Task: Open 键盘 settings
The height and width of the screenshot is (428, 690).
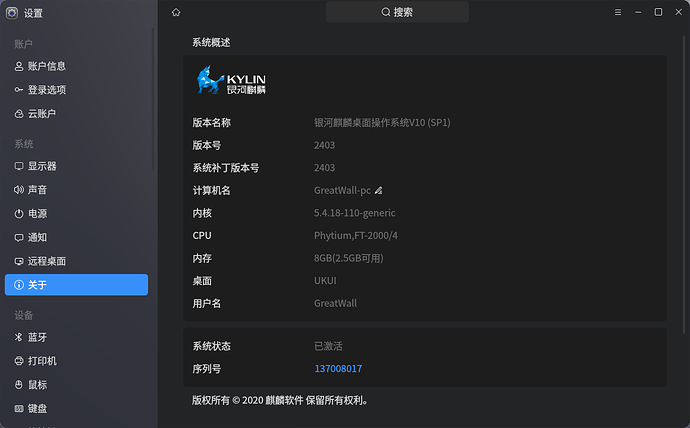Action: [76, 408]
